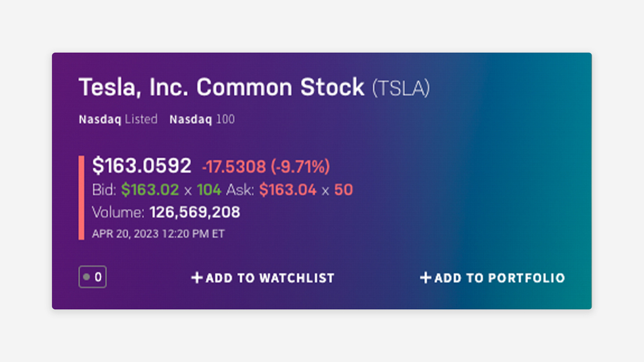Click the Nasdaq Listed tag

[x=118, y=120]
